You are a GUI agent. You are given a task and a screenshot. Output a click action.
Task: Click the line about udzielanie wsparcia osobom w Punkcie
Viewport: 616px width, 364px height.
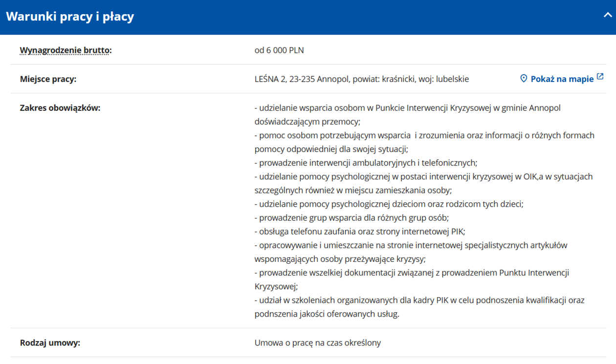click(407, 108)
